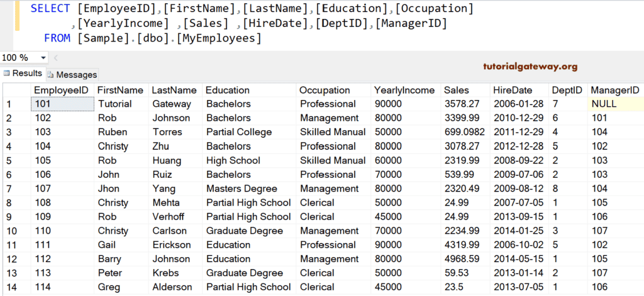This screenshot has width=644, height=296.
Task: Click the EmployeeID column header
Action: pyautogui.click(x=62, y=90)
